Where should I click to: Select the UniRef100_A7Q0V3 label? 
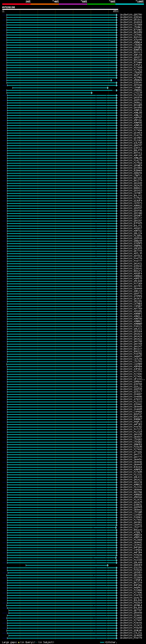[x=131, y=399]
